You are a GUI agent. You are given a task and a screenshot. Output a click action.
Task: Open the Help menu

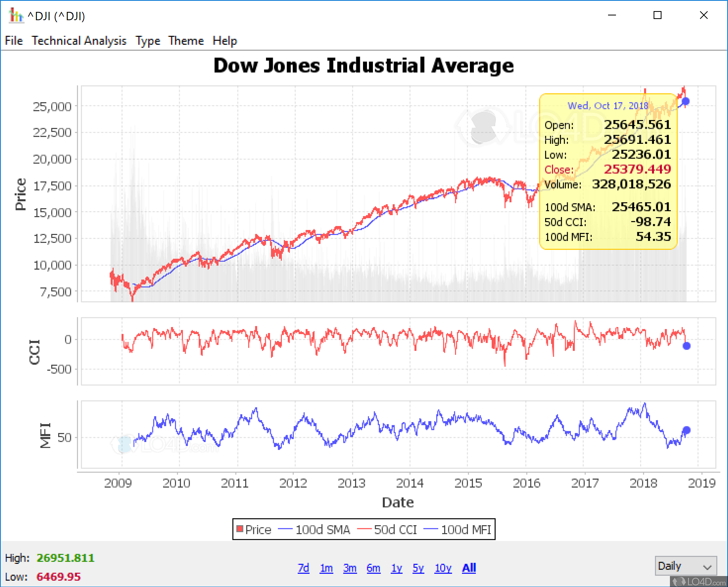[224, 41]
